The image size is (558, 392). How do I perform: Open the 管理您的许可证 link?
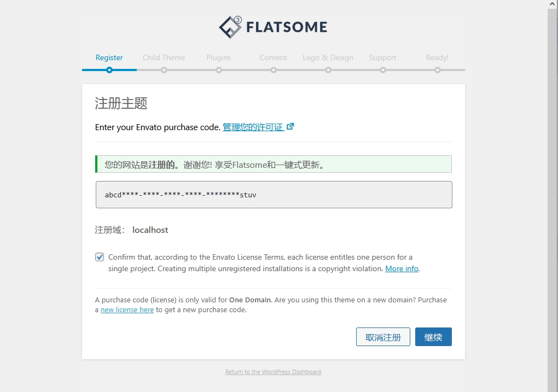(x=253, y=127)
